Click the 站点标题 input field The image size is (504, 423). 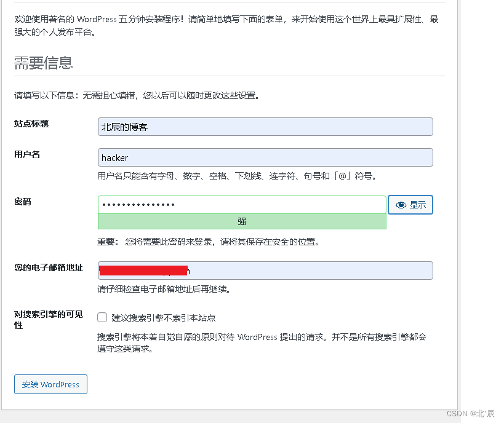coord(265,127)
